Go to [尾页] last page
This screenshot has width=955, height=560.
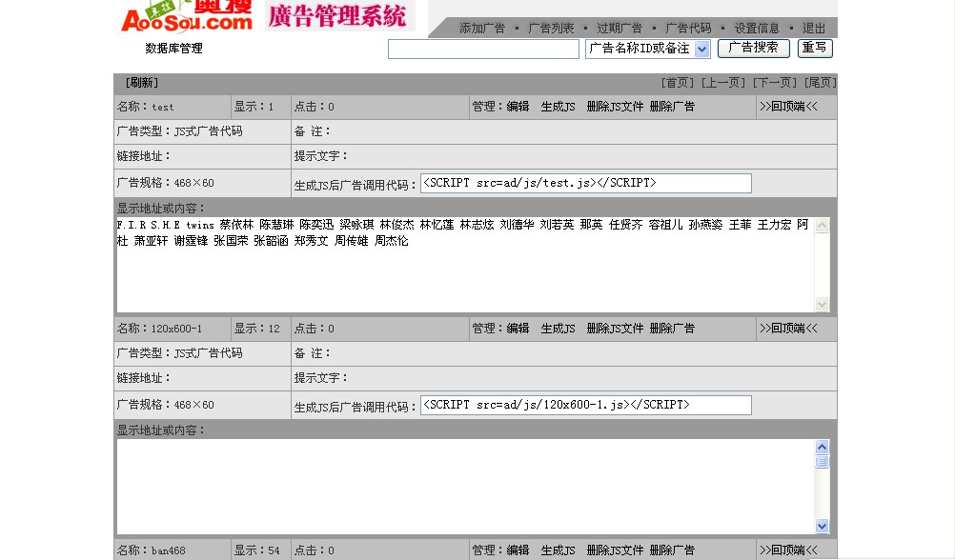(x=821, y=83)
